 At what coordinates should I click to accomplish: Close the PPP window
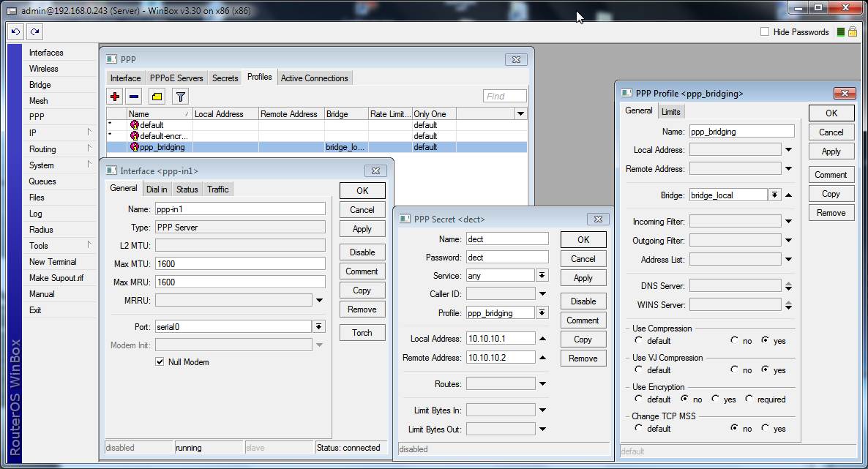point(516,60)
